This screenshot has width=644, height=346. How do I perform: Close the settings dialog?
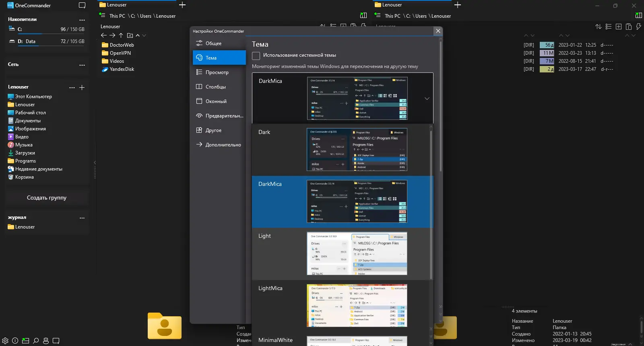coord(438,31)
